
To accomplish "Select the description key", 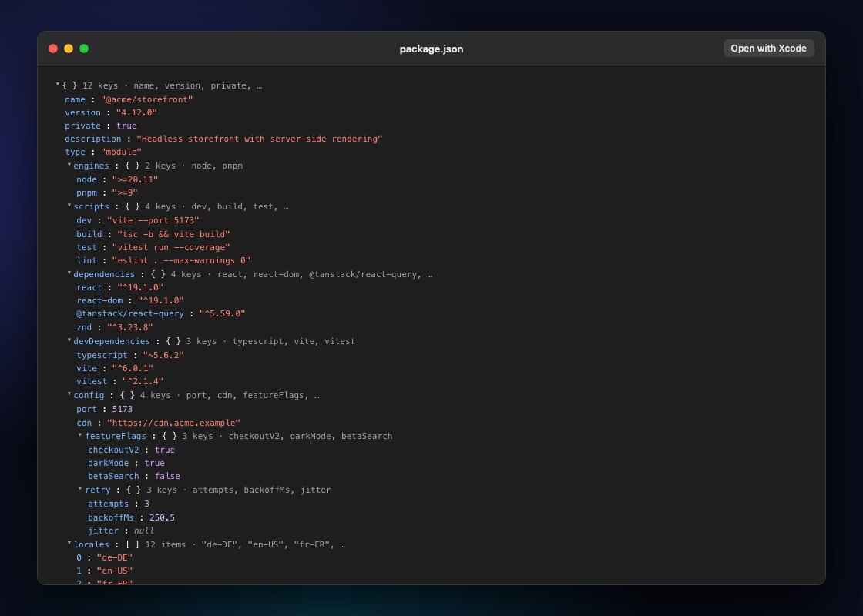I will click(x=93, y=139).
